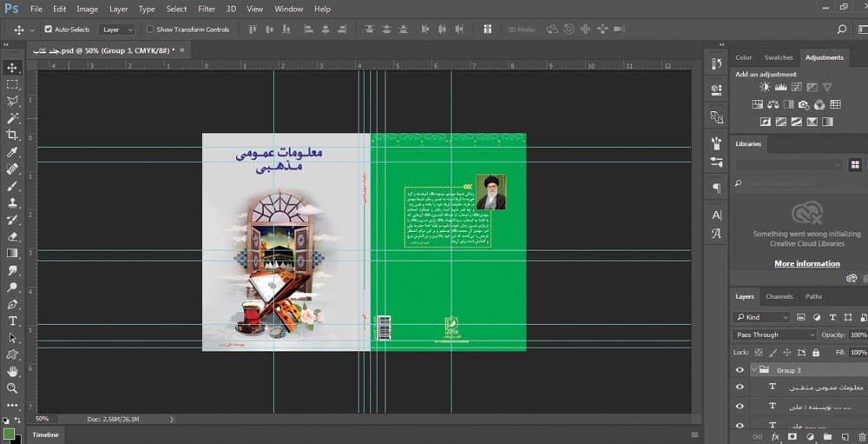Image resolution: width=868 pixels, height=444 pixels.
Task: Open the status bar info arrow
Action: tap(171, 420)
